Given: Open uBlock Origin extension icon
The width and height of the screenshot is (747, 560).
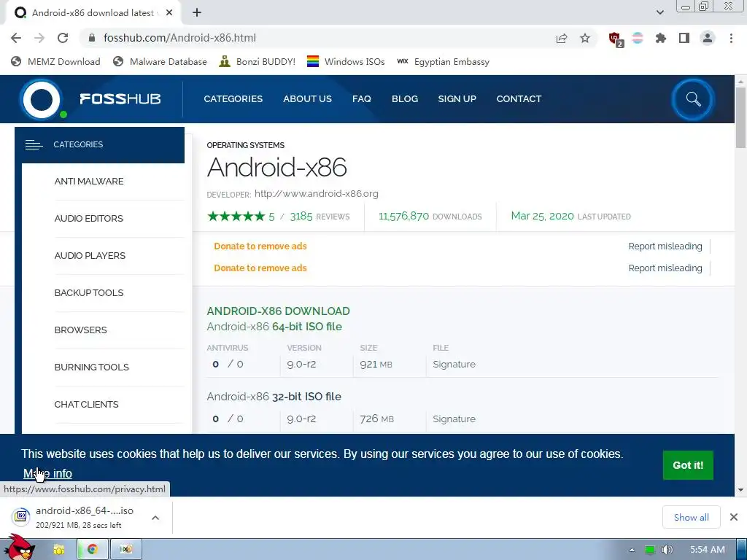Looking at the screenshot, I should (x=615, y=39).
